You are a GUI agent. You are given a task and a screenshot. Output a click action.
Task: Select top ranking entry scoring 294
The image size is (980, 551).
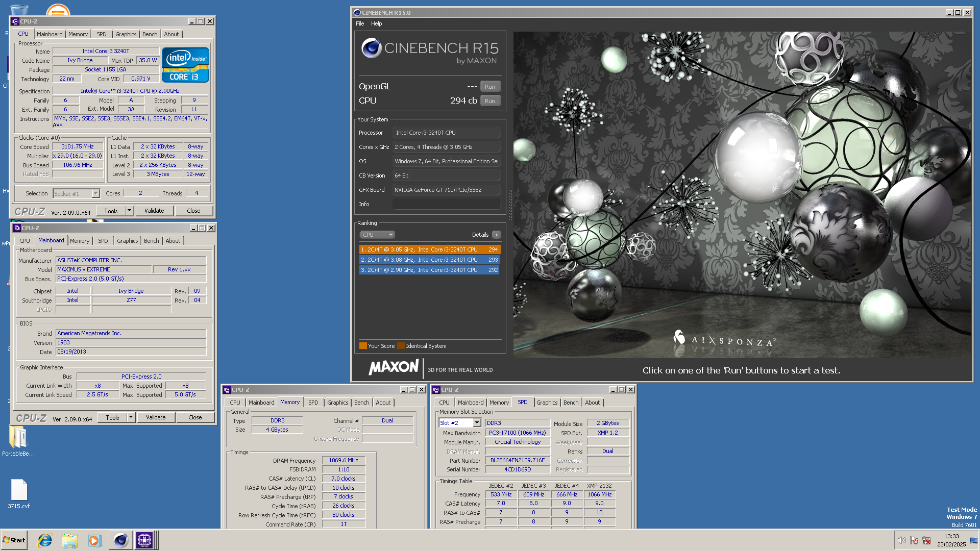(x=429, y=249)
